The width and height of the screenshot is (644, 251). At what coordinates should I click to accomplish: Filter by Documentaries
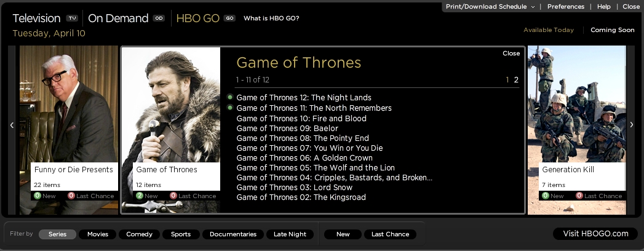click(233, 234)
